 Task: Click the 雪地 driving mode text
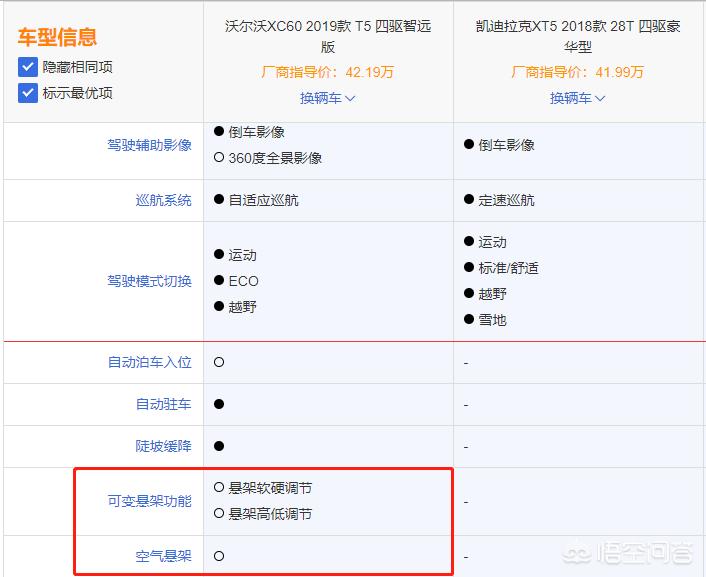492,320
